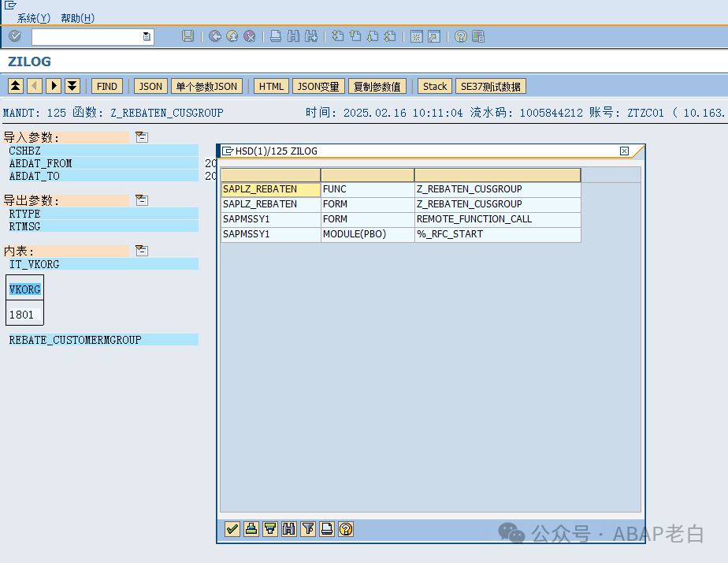Click the JSON button

tap(150, 87)
